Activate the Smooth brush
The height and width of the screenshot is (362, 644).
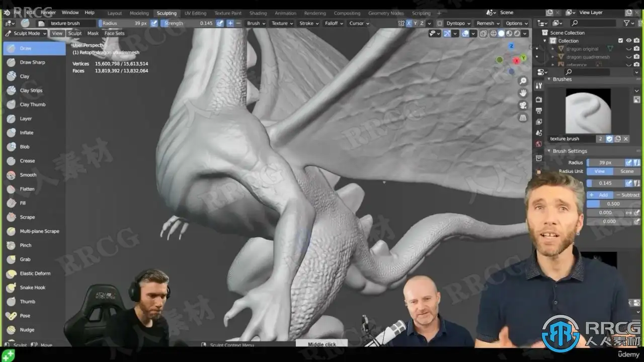[x=34, y=175]
